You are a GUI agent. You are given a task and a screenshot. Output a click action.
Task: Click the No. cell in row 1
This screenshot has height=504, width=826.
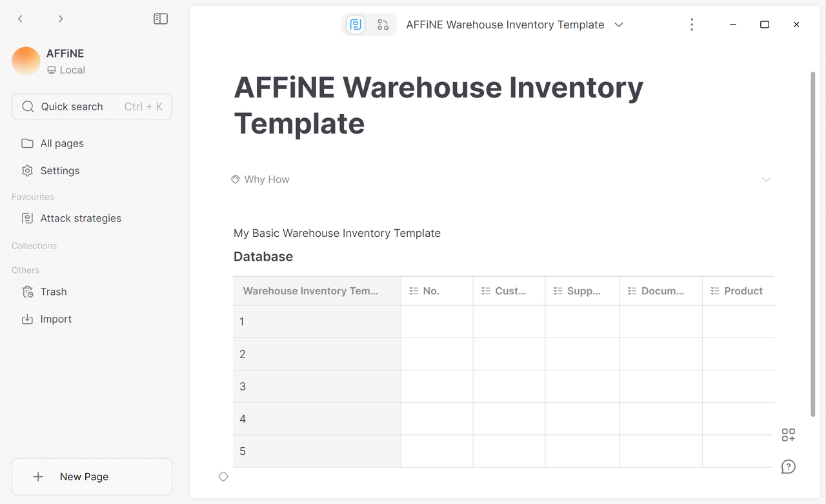pos(437,321)
